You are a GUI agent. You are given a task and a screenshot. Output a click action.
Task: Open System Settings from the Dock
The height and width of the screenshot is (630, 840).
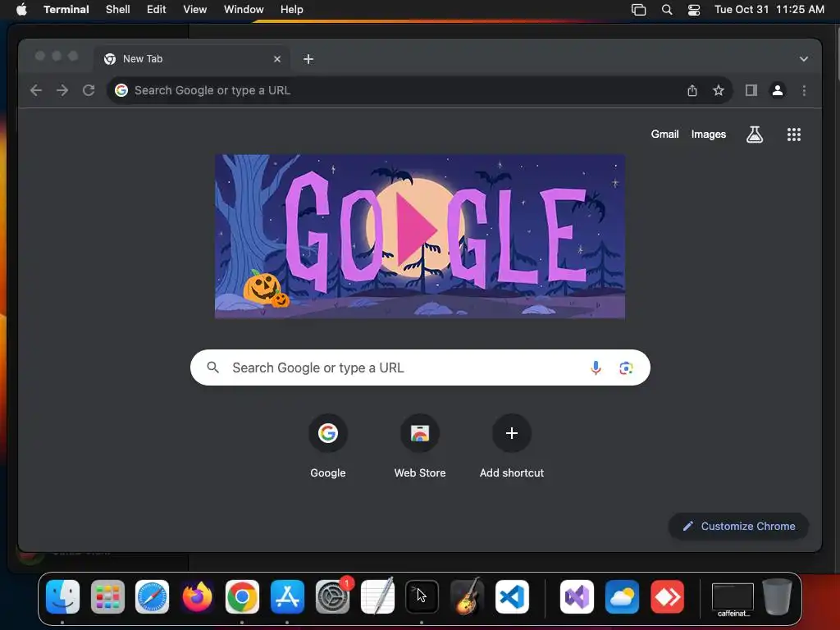pos(332,597)
